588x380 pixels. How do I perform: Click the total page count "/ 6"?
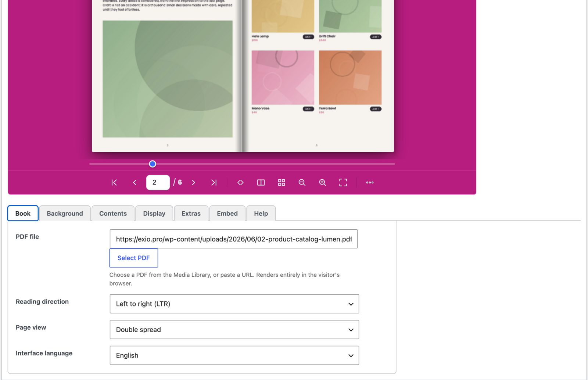click(x=178, y=182)
